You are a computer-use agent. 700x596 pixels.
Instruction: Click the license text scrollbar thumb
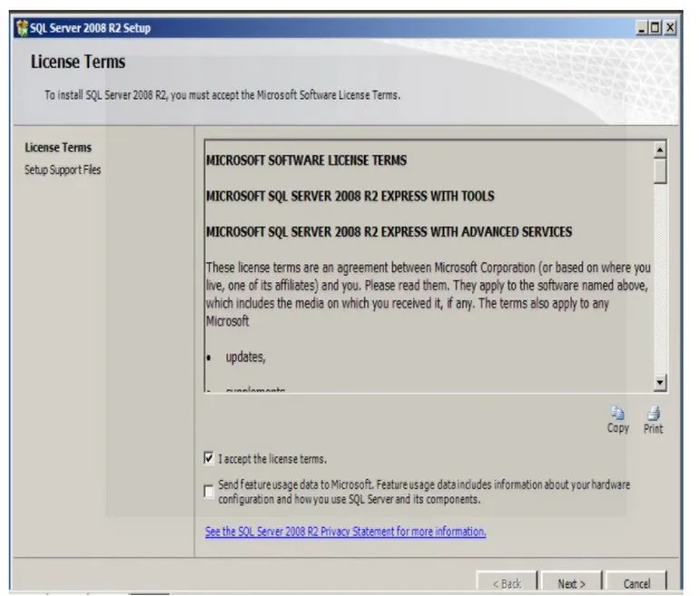660,171
